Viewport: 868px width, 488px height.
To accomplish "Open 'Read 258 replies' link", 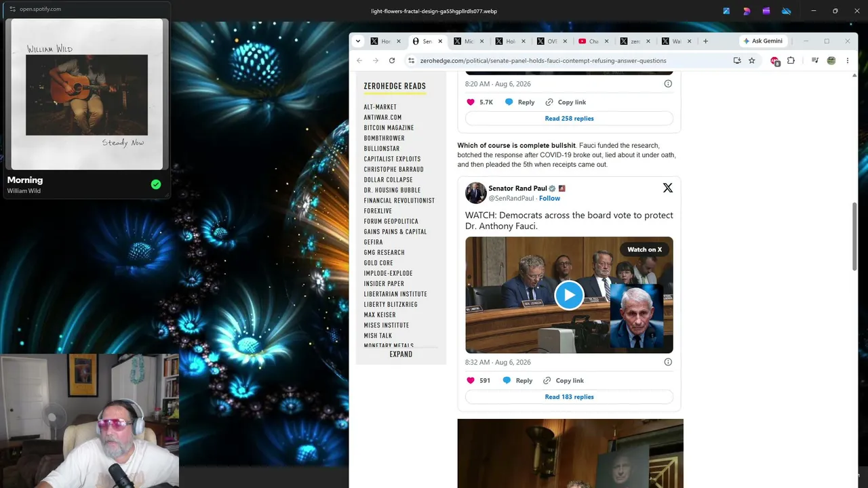I will 569,119.
